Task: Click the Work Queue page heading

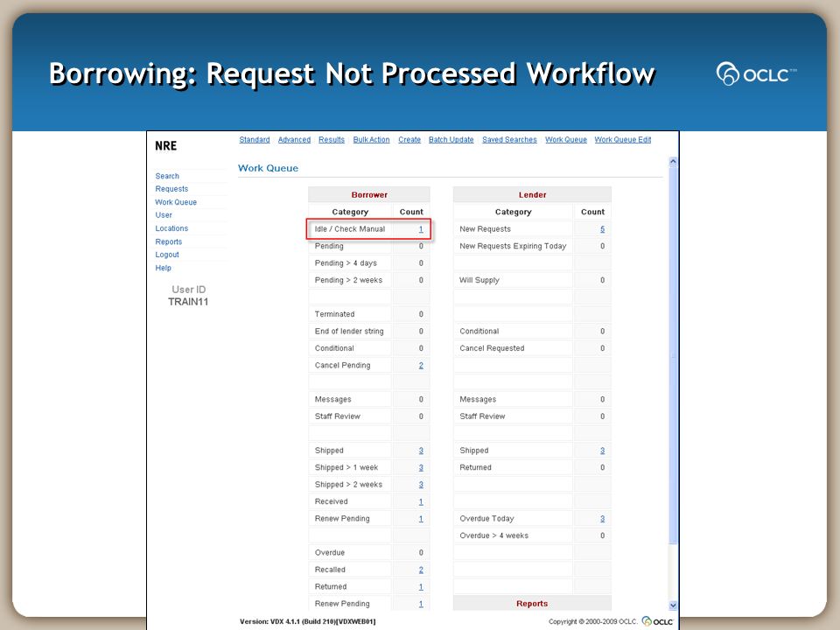Action: click(268, 168)
